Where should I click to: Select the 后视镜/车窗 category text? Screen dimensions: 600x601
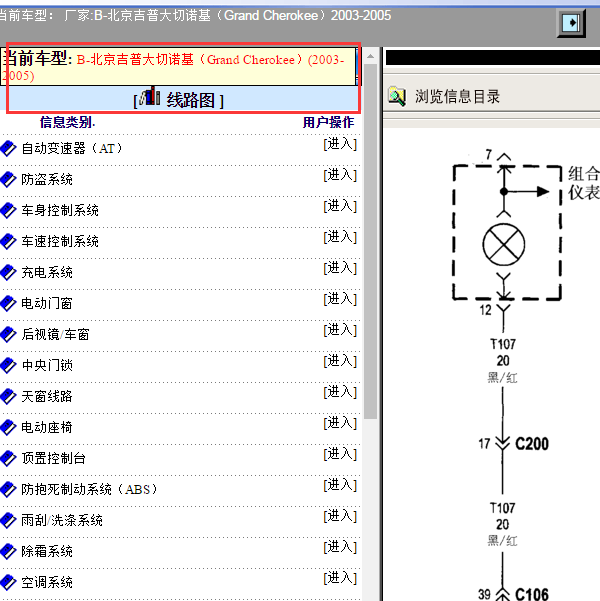(x=55, y=335)
